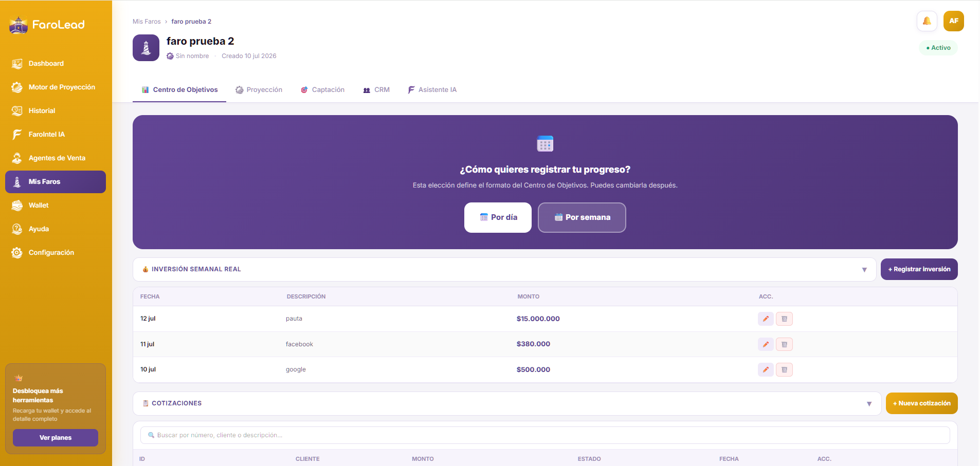Switch to the Proyección tab
The height and width of the screenshot is (466, 980).
(259, 90)
